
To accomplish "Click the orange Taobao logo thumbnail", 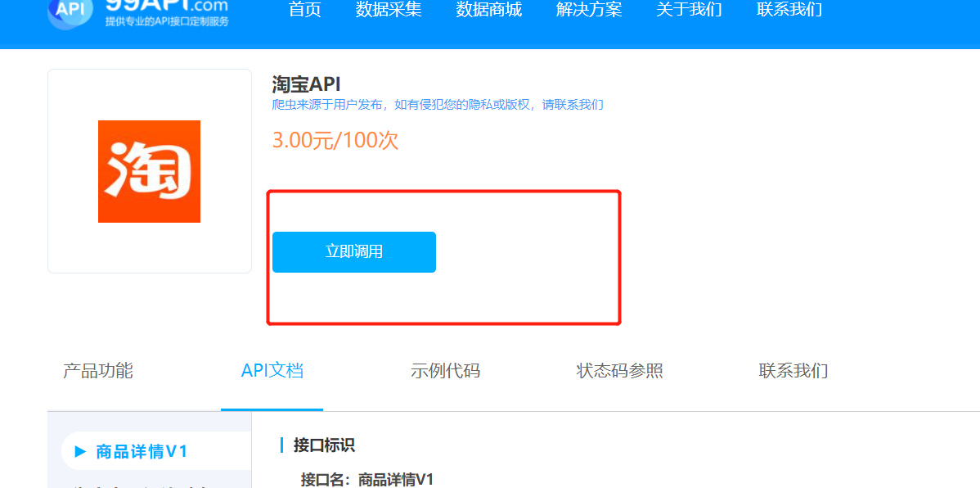I will pos(150,171).
